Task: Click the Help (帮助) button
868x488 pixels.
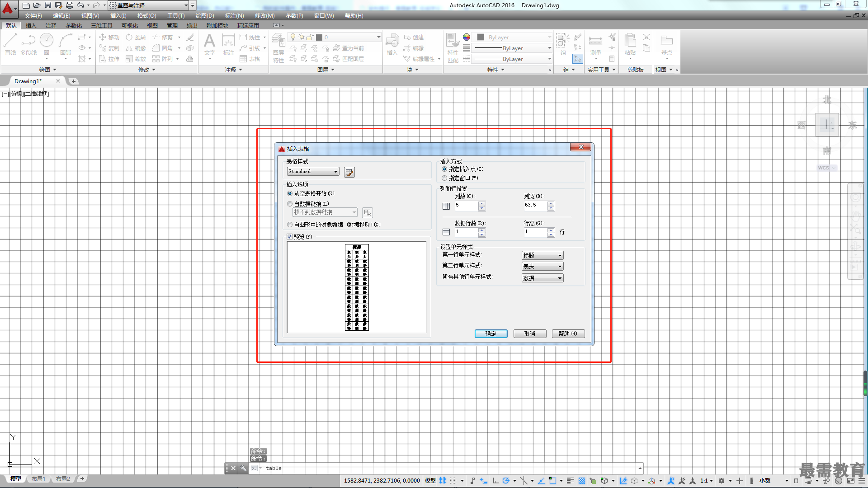Action: pos(568,333)
